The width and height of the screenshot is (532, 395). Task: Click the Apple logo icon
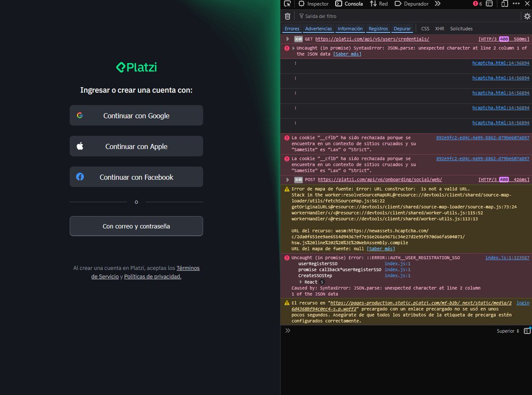point(80,146)
